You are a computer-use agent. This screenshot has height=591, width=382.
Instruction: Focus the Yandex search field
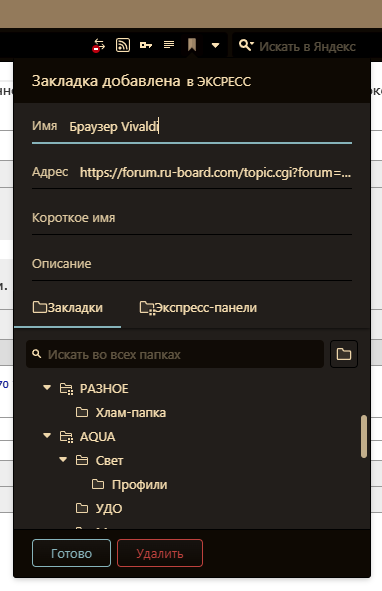pos(307,46)
